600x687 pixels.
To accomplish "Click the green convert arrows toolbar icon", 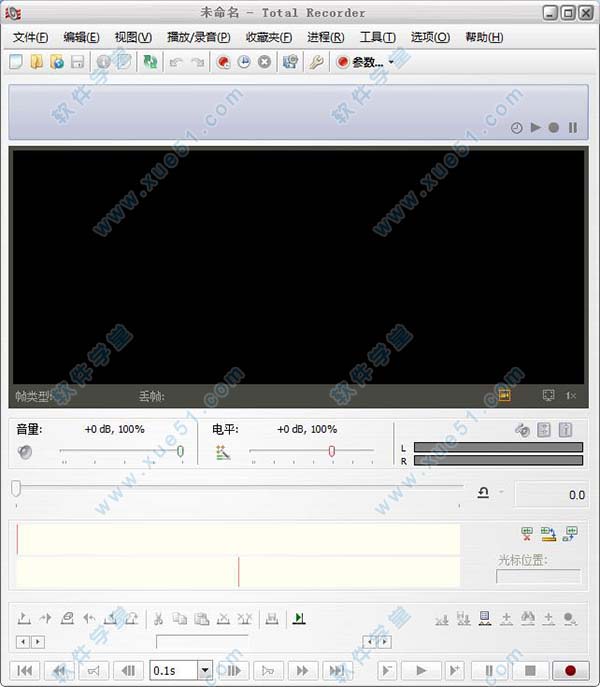I will coord(150,62).
